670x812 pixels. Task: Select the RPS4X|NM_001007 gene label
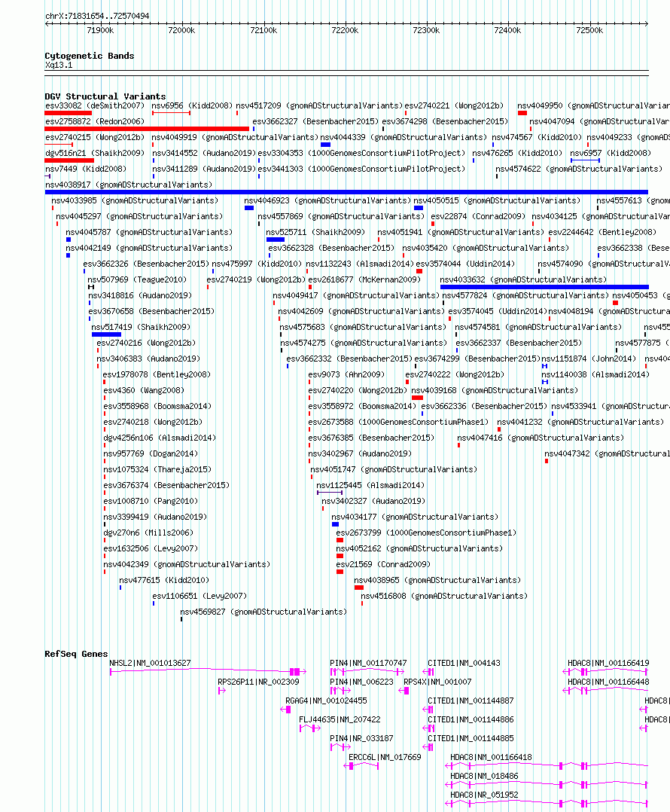click(437, 682)
